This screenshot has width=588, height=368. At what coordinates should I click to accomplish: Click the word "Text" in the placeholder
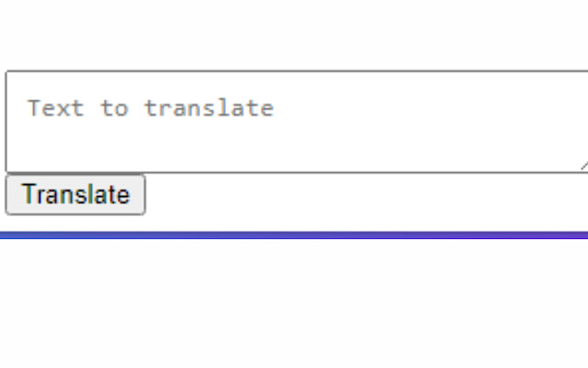point(55,109)
